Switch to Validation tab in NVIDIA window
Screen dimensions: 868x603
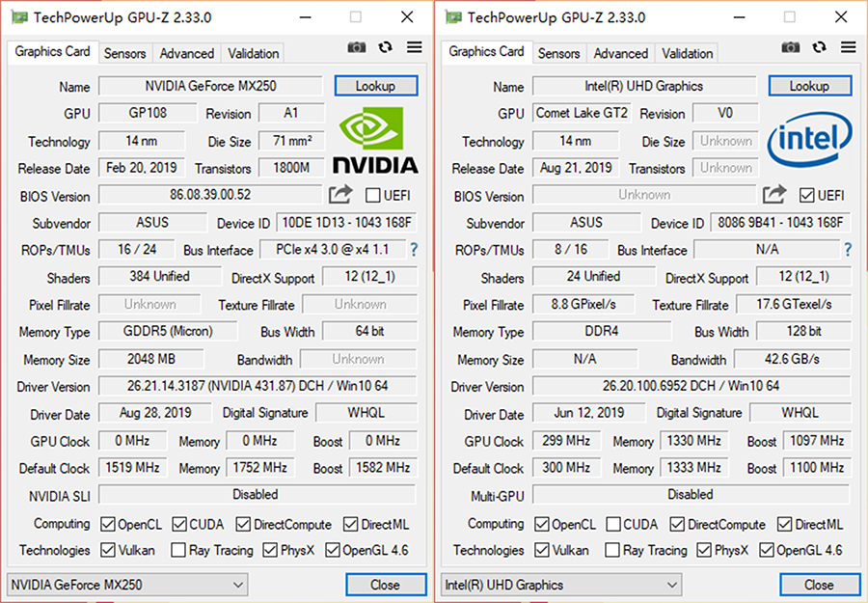click(254, 54)
